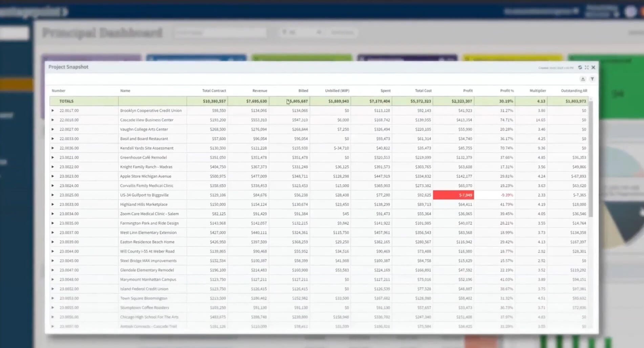Sort by Total Contract column header
This screenshot has width=644, height=348.
pyautogui.click(x=214, y=91)
